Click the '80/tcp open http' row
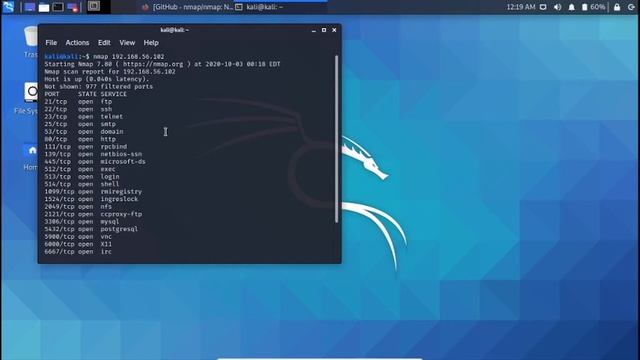 click(x=80, y=139)
